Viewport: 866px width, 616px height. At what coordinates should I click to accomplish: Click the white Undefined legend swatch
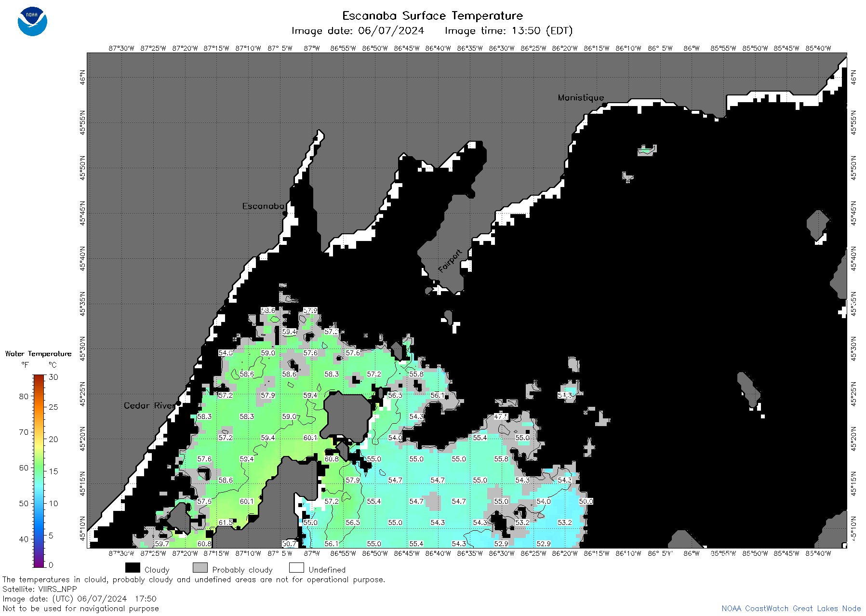296,568
